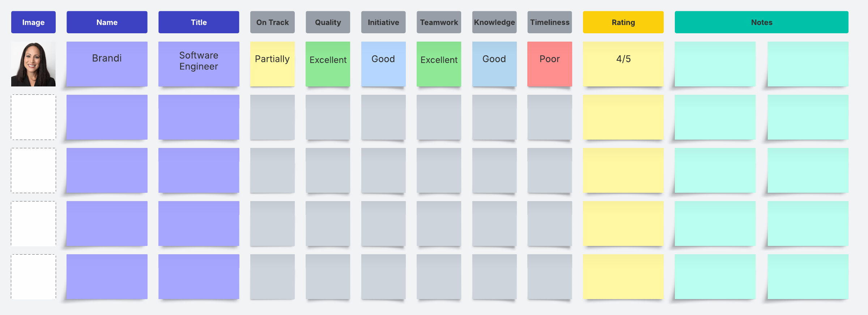The image size is (868, 315).
Task: Select the teal Notes header
Action: pos(761,22)
